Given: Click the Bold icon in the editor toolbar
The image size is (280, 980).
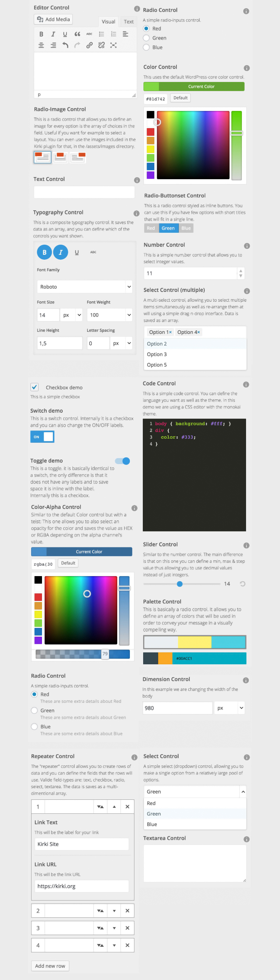Looking at the screenshot, I should (x=41, y=34).
